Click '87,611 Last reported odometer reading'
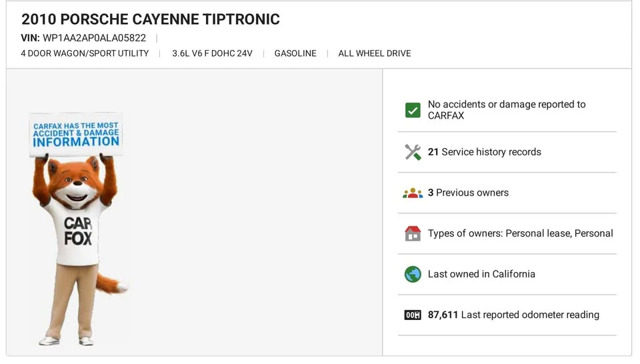 (x=513, y=315)
